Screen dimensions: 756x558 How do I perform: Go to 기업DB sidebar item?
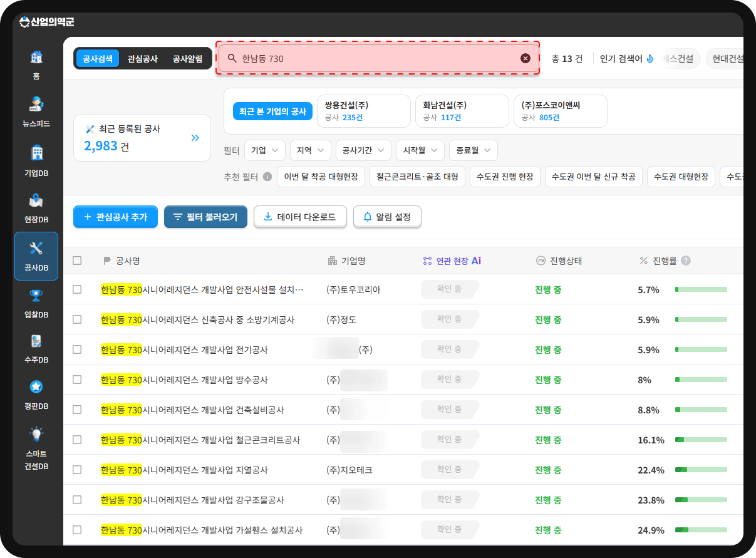(36, 161)
